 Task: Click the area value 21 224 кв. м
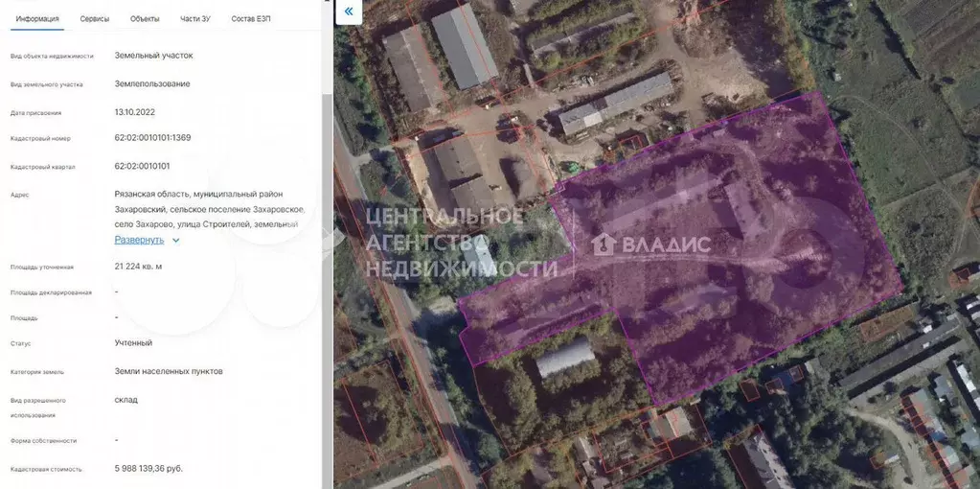[x=138, y=267]
